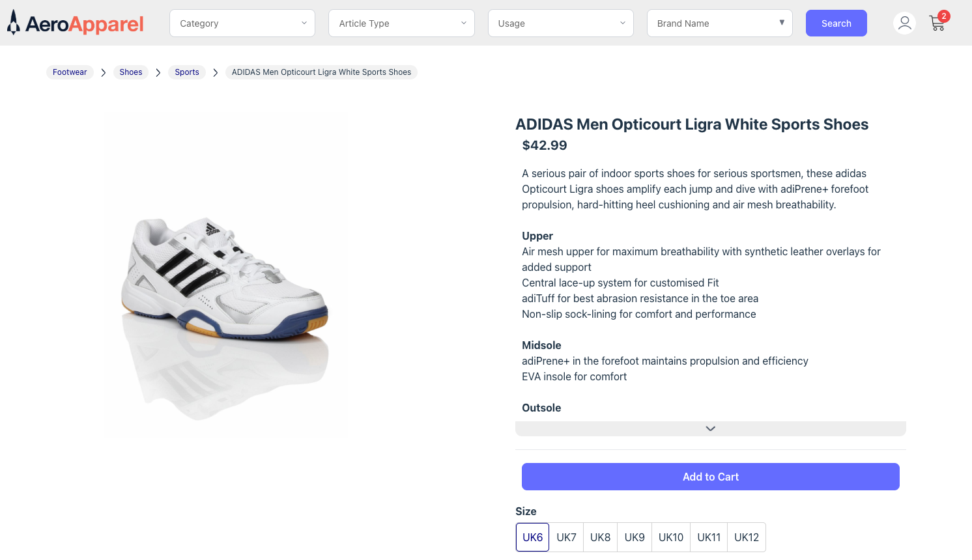Expand the product description with the chevron
972x560 pixels.
coord(710,428)
